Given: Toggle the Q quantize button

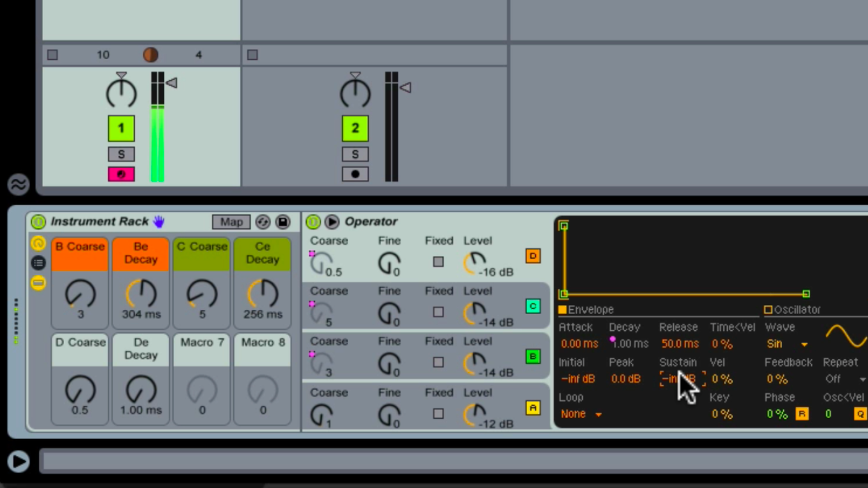Looking at the screenshot, I should pos(860,414).
